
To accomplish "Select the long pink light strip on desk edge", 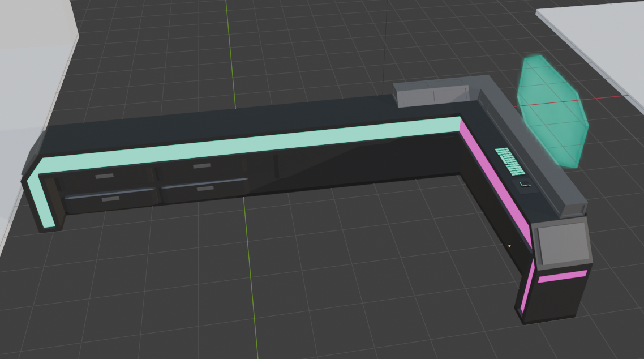I will (495, 183).
